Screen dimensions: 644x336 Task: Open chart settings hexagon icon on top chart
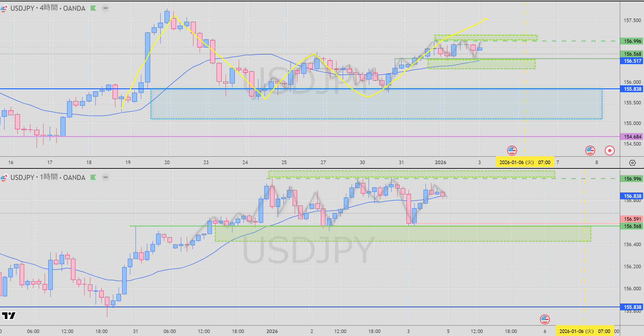632,163
